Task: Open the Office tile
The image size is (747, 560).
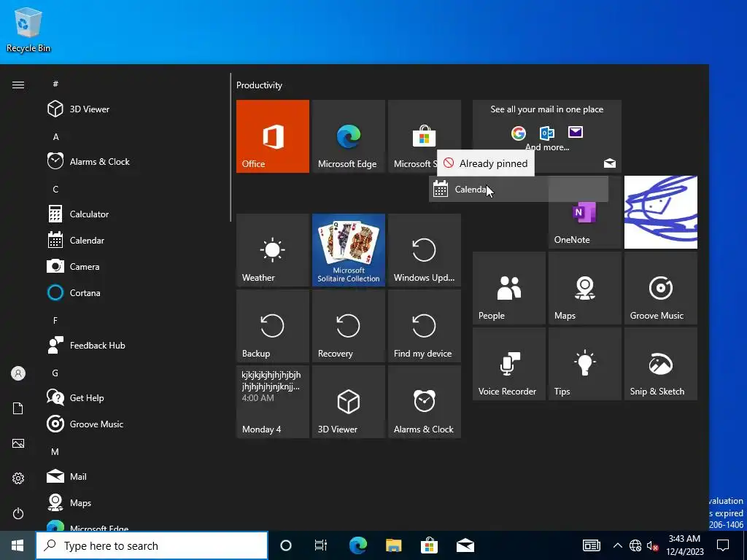Action: click(273, 136)
